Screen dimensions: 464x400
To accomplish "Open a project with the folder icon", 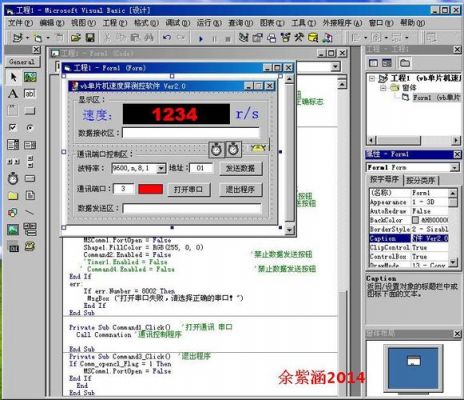I will pyautogui.click(x=76, y=38).
